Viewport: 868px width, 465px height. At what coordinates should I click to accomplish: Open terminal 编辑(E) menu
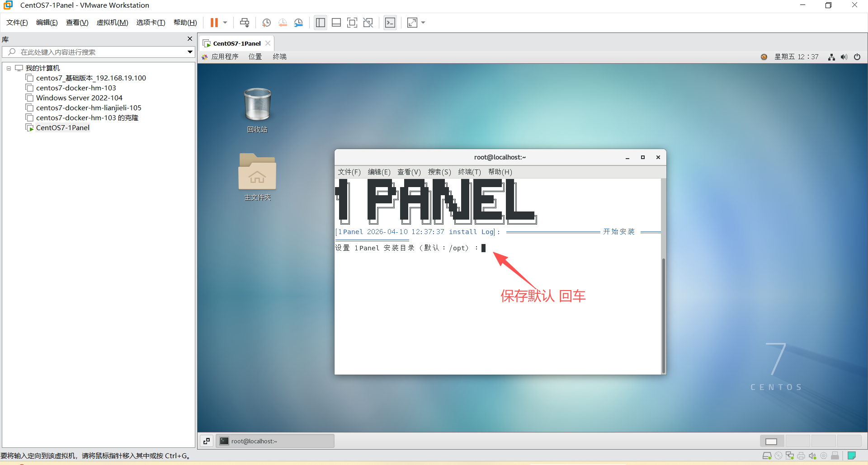click(x=379, y=172)
